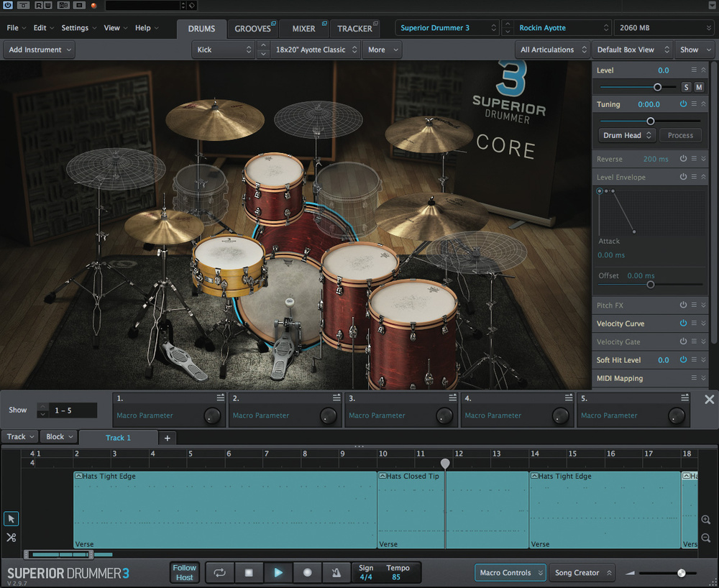The width and height of the screenshot is (719, 588).
Task: Toggle Tuning power button
Action: (683, 104)
